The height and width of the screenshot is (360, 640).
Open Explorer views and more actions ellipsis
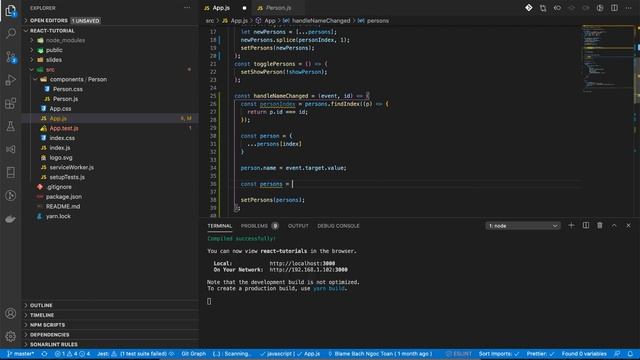click(x=187, y=8)
